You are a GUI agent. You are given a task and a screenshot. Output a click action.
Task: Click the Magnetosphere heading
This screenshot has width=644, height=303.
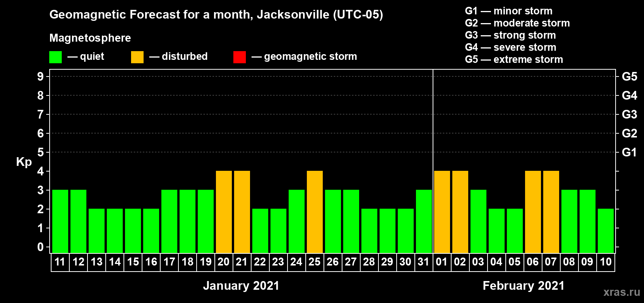coord(90,38)
